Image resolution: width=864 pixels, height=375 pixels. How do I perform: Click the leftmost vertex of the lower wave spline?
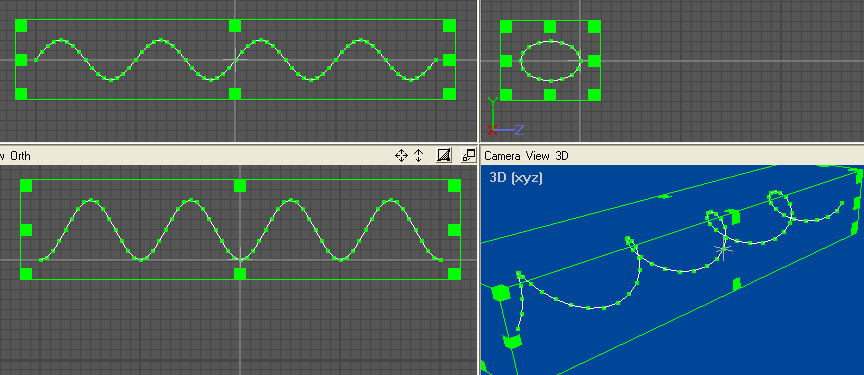coord(41,259)
